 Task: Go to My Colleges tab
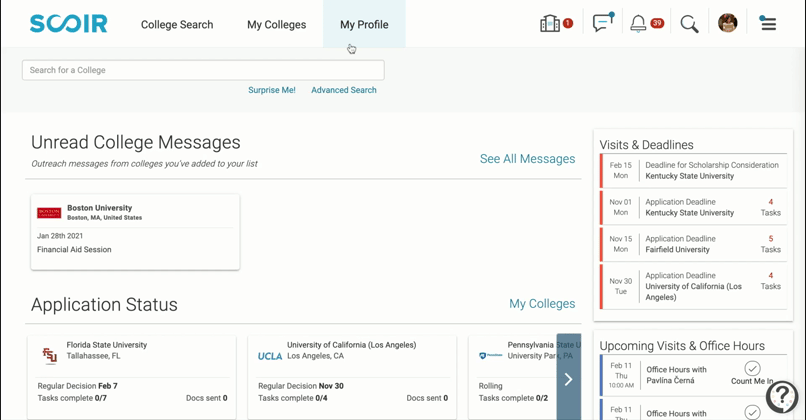(277, 24)
